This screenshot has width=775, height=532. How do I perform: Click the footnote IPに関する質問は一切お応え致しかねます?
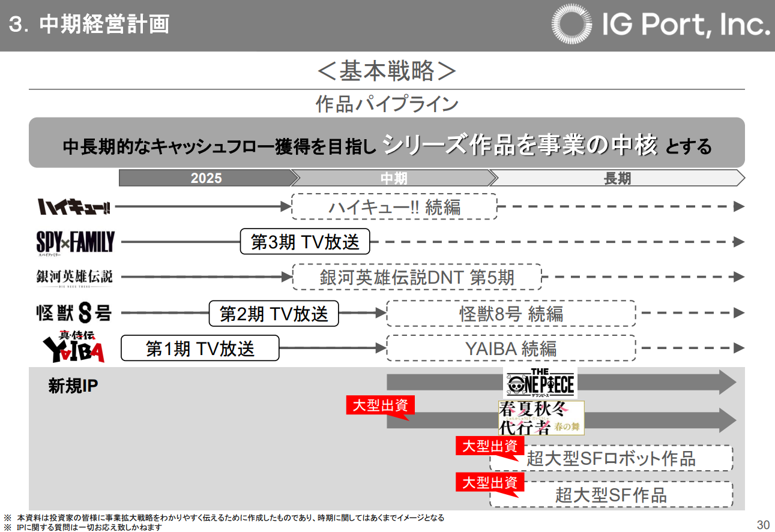[x=83, y=527]
